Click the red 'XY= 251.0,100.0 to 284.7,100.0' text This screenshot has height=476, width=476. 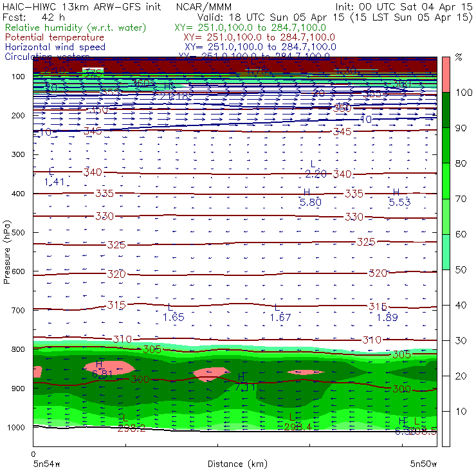pos(259,37)
